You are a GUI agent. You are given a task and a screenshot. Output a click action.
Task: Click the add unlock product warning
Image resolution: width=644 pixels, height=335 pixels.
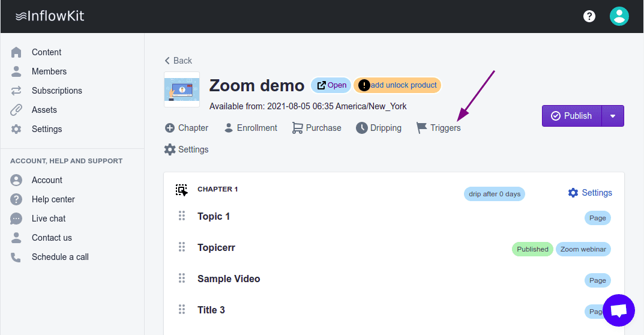(397, 85)
